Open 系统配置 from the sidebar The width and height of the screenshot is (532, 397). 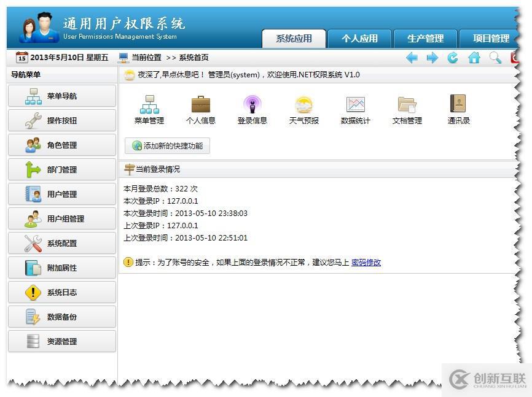[62, 243]
